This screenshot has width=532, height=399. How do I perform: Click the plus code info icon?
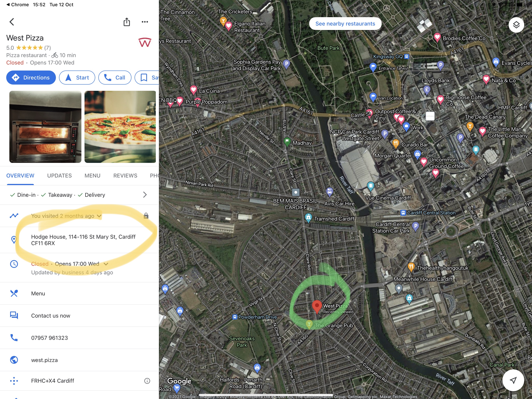pos(147,381)
